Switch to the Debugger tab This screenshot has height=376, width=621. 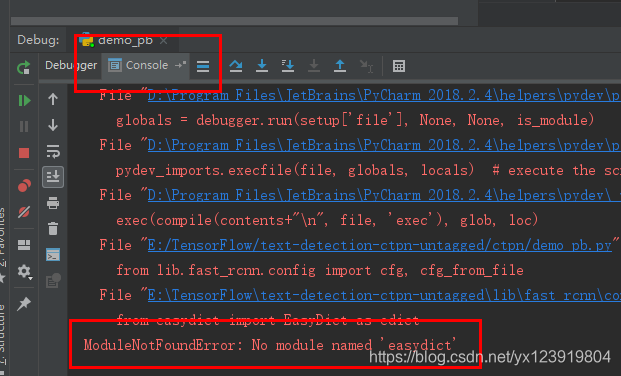tap(71, 65)
